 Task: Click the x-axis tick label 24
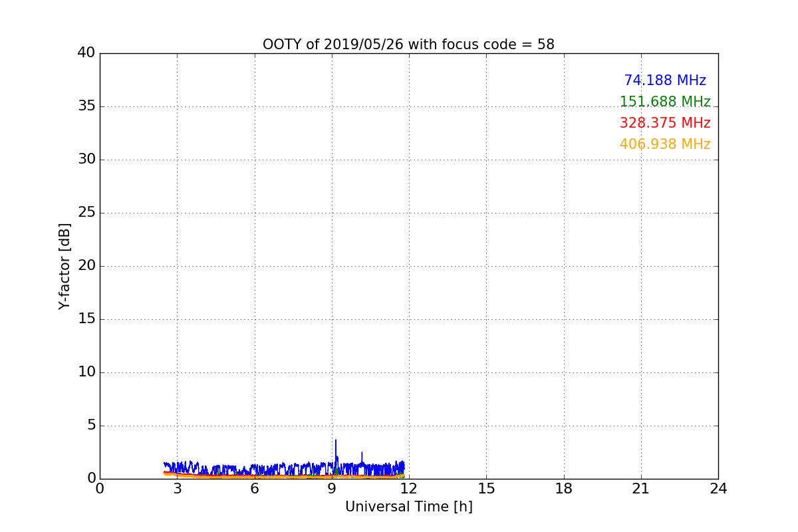(718, 489)
